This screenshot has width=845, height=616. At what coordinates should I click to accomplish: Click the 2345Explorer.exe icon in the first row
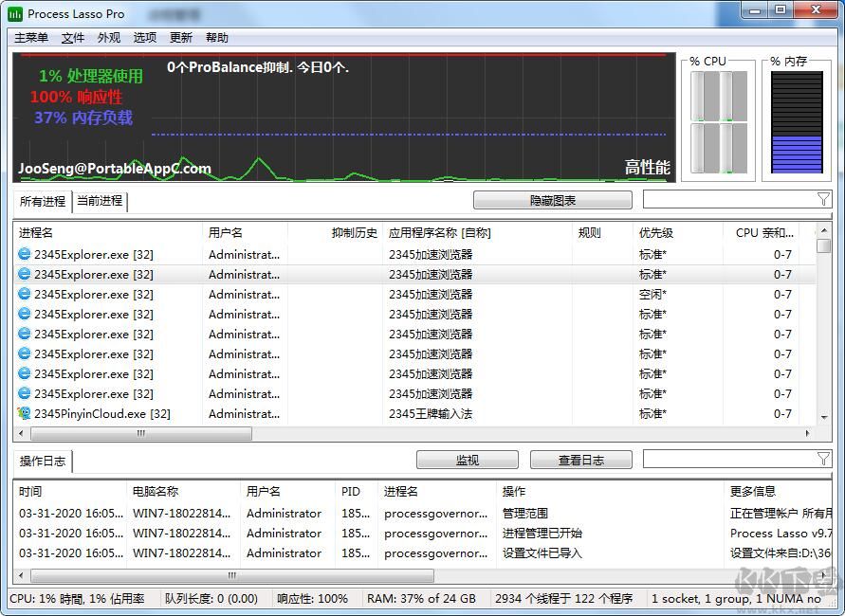25,254
